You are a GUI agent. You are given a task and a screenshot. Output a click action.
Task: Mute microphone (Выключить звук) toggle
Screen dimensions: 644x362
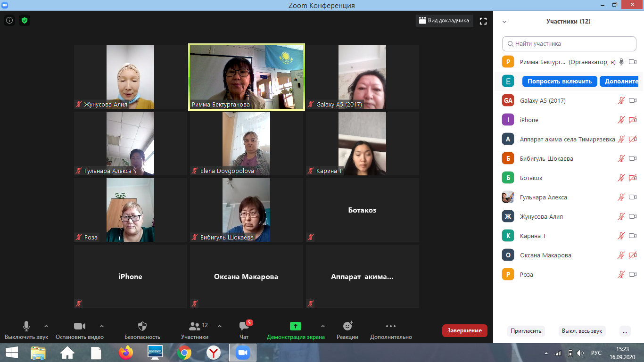(26, 326)
